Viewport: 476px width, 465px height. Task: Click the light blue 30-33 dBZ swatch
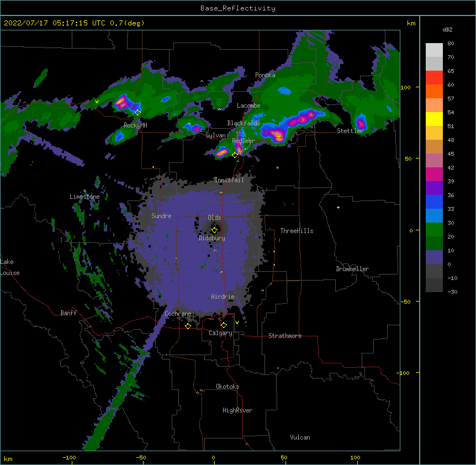pyautogui.click(x=434, y=215)
